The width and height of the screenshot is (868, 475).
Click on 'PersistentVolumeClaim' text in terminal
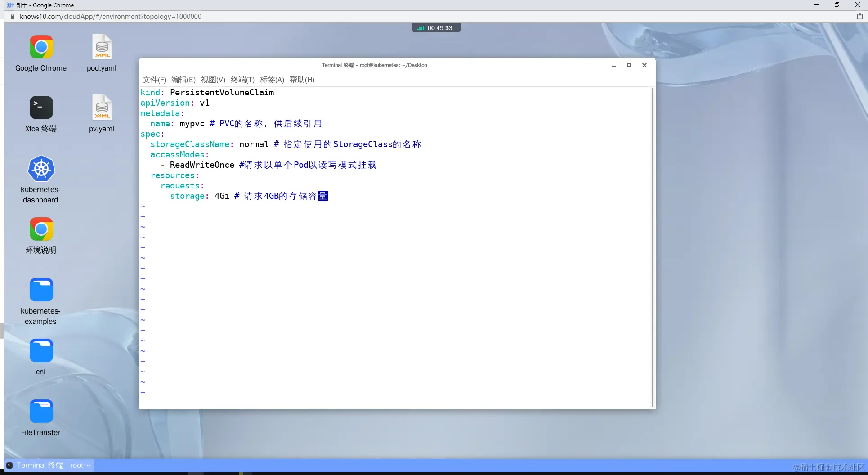(x=222, y=93)
